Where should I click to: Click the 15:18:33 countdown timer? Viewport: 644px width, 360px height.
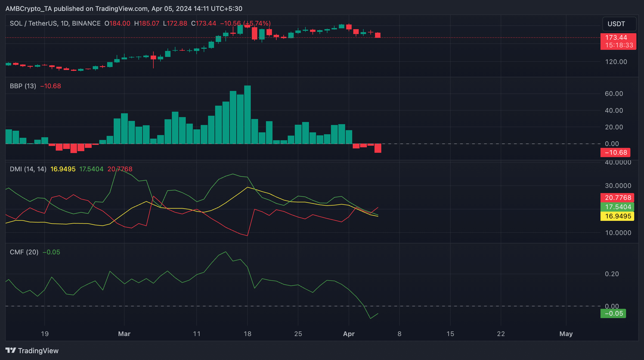pyautogui.click(x=619, y=45)
